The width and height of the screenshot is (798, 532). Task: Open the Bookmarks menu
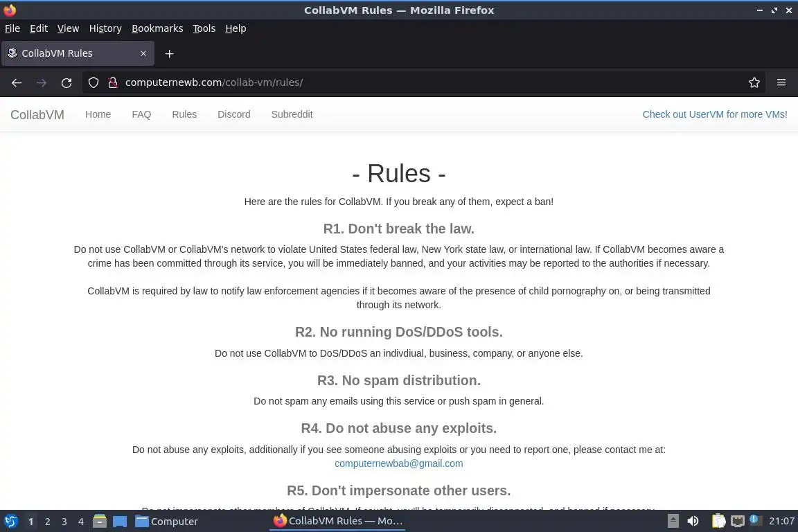pos(157,28)
